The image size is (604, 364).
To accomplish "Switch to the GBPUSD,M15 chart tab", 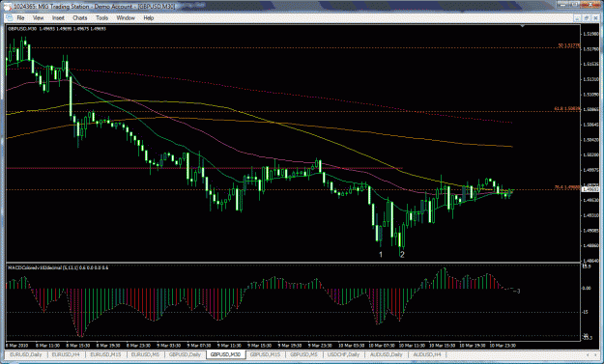I will click(x=266, y=354).
